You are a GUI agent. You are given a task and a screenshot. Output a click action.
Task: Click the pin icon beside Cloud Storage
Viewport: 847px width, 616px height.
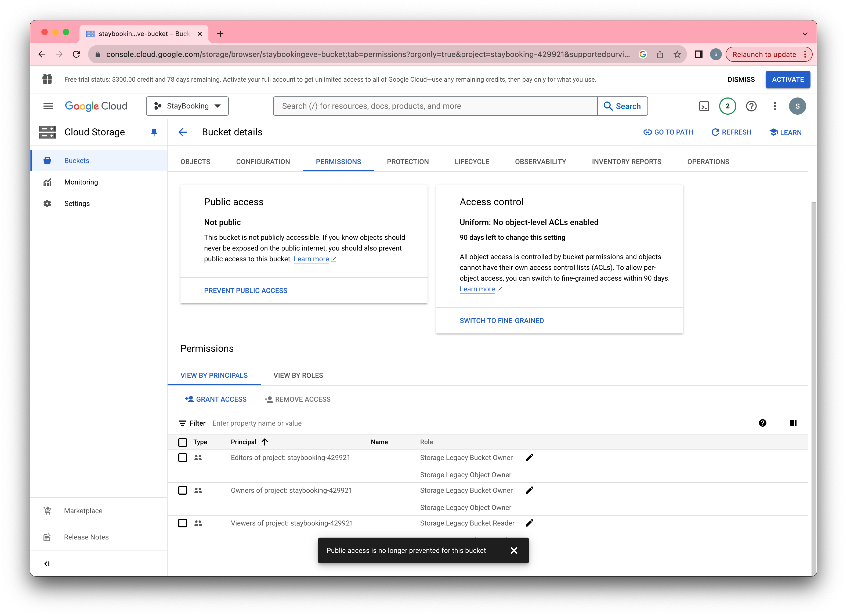(154, 132)
